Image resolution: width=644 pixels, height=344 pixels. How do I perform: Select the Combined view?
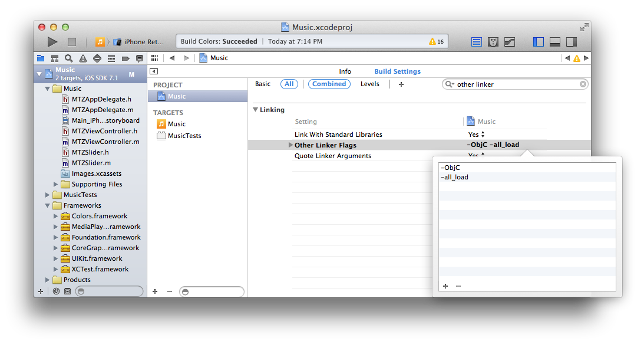click(x=329, y=84)
